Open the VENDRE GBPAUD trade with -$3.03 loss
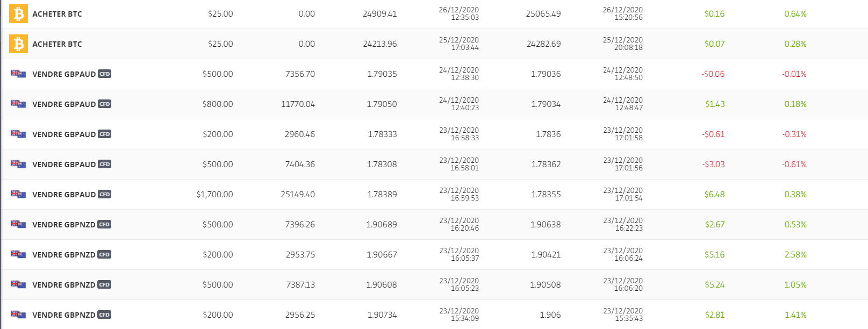Viewport: 868px width, 329px height. (64, 164)
